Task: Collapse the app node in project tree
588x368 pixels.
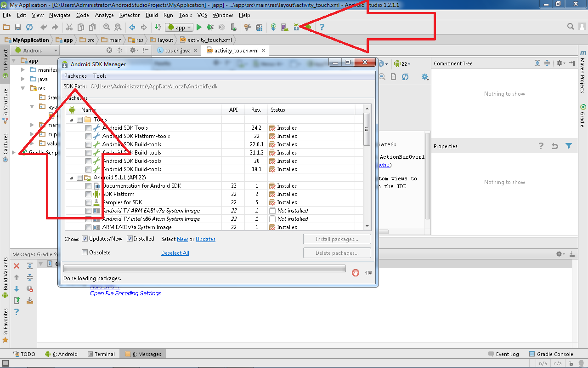Action: point(15,61)
